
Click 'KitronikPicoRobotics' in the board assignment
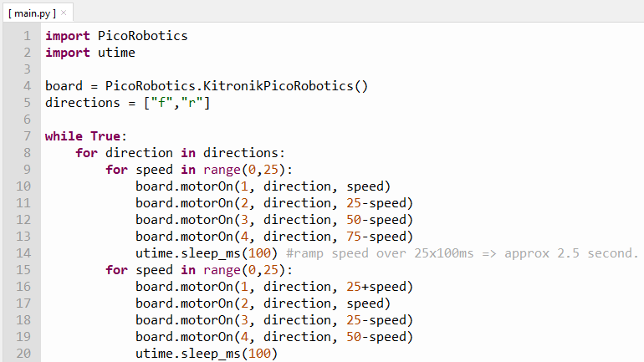coord(272,86)
